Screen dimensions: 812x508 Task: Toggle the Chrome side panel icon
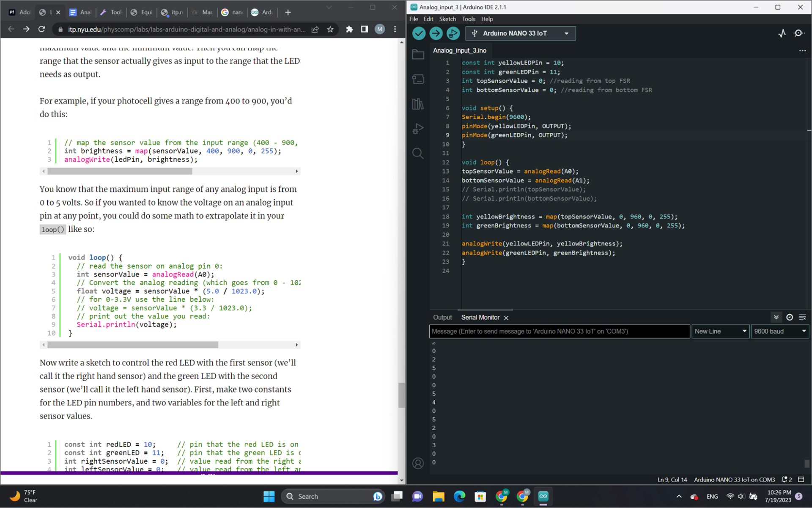(364, 29)
